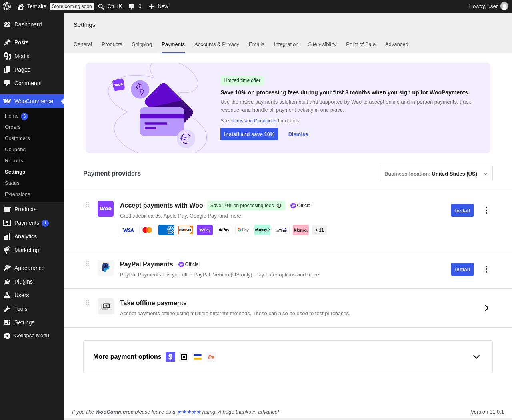Click the Tools wrench icon
512x420 pixels.
pos(7,309)
